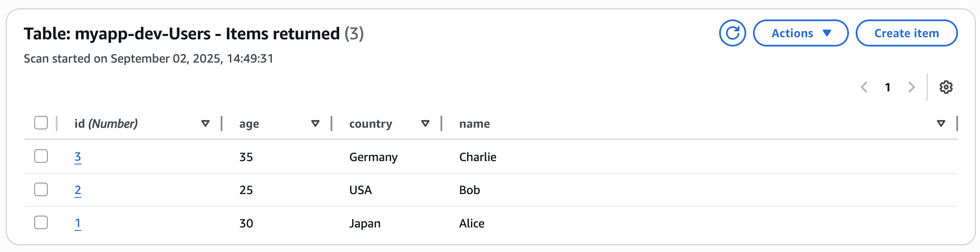Refresh the table scan results
This screenshot has width=980, height=252.
point(732,33)
